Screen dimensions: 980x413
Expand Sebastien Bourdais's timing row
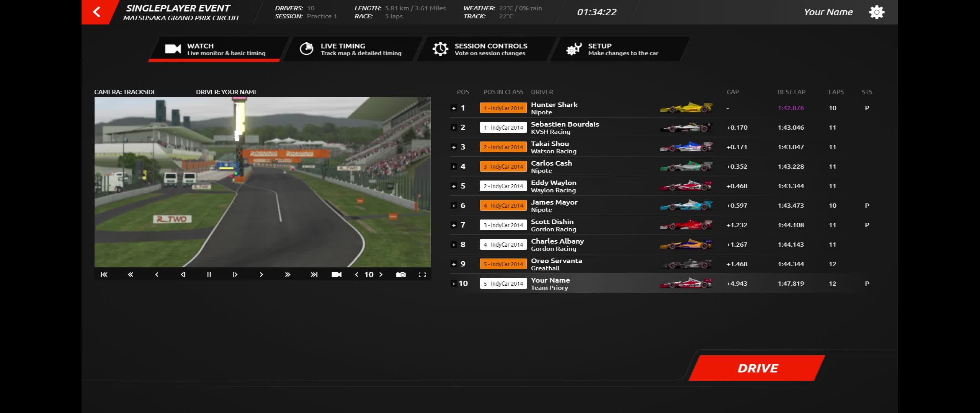(x=454, y=128)
